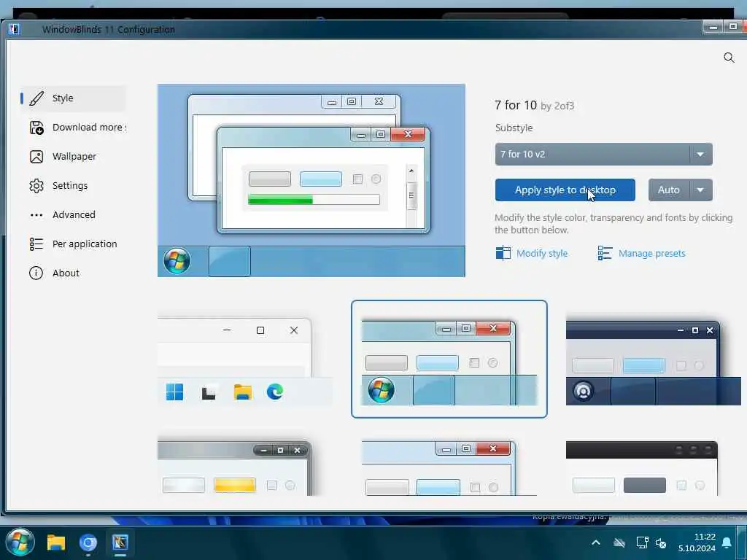Open Download more styles page
The height and width of the screenshot is (560, 747).
tap(74, 127)
